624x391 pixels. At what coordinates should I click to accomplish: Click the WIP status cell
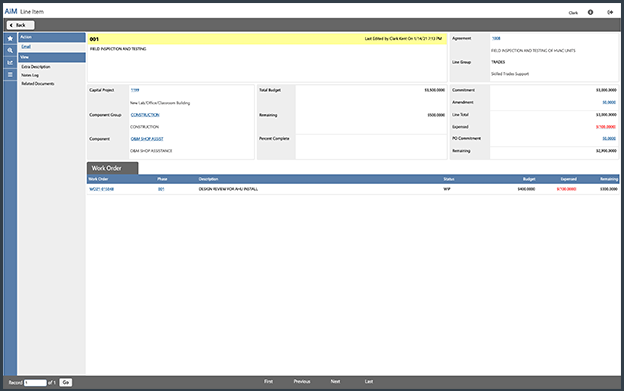click(447, 189)
